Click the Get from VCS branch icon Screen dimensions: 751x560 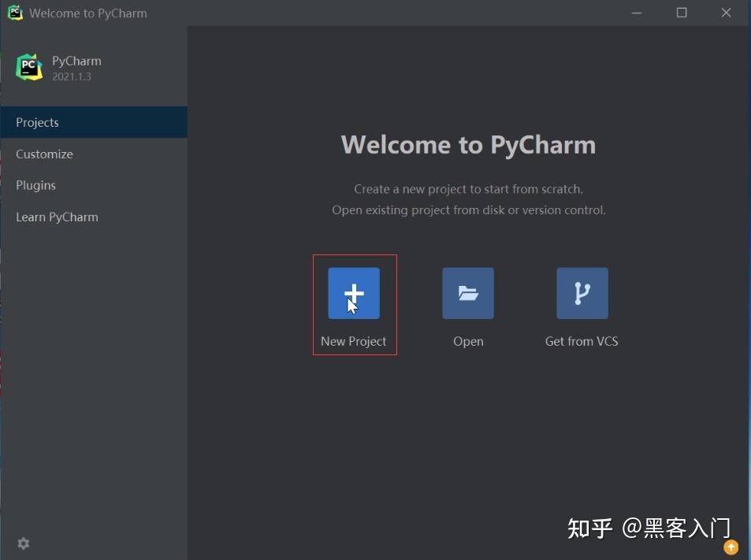point(581,292)
